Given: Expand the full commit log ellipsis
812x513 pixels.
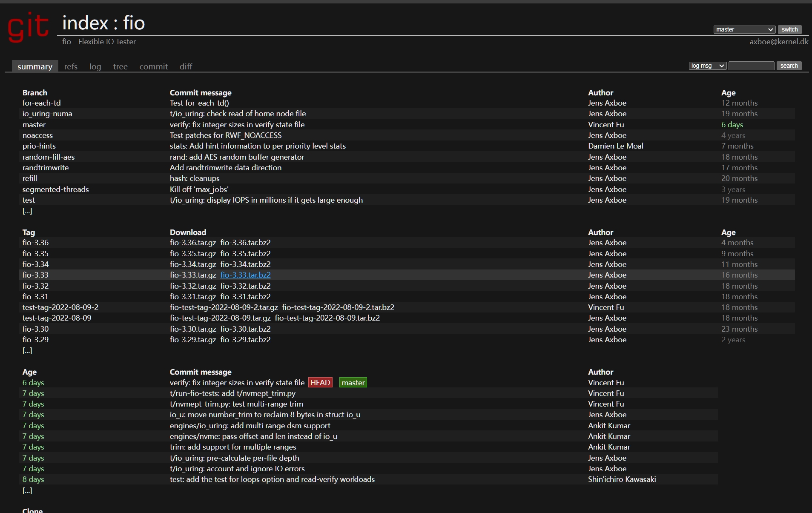Looking at the screenshot, I should pos(27,490).
